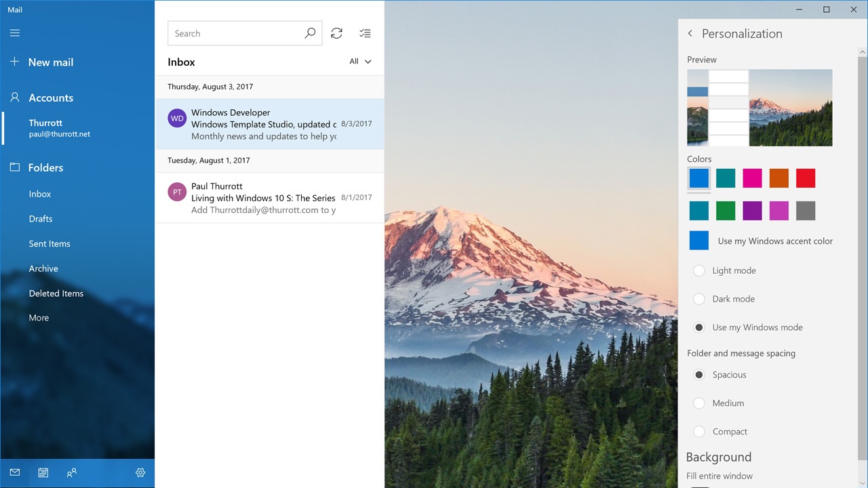Sync mail using the refresh icon
Screen dimensions: 868x488
(336, 33)
